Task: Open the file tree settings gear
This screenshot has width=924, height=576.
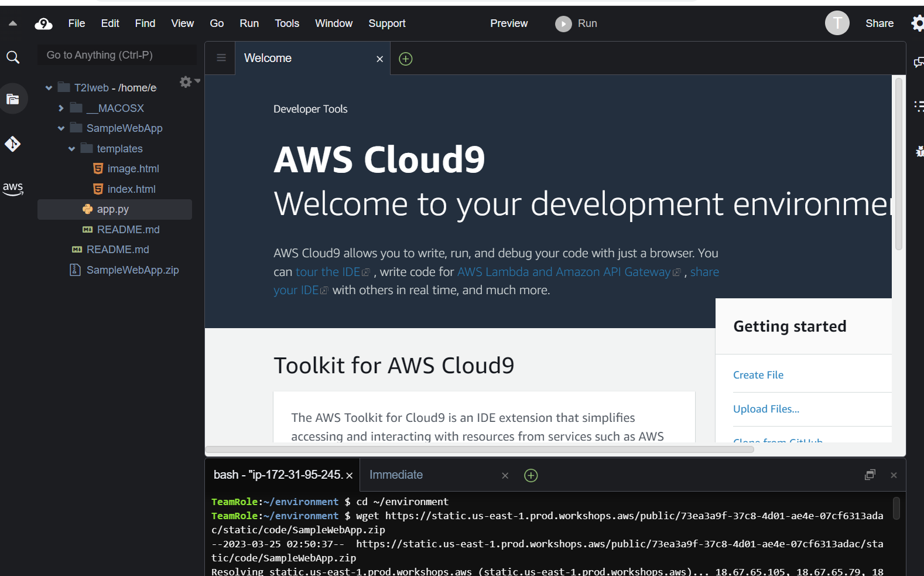Action: pos(186,82)
